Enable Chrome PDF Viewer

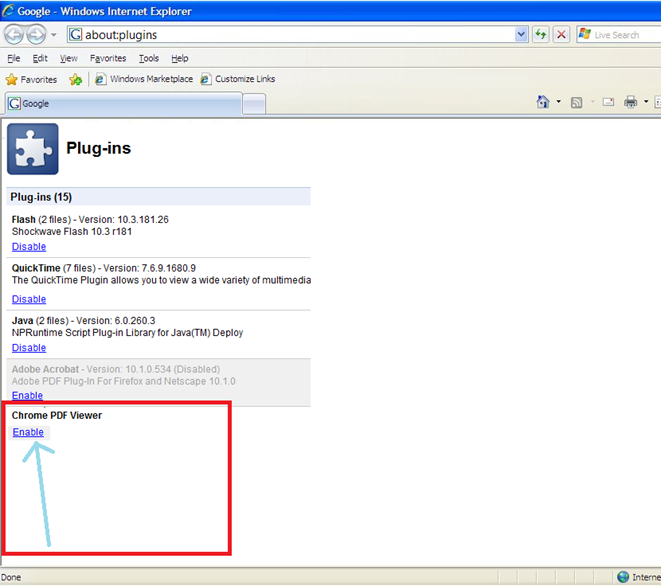[x=28, y=432]
